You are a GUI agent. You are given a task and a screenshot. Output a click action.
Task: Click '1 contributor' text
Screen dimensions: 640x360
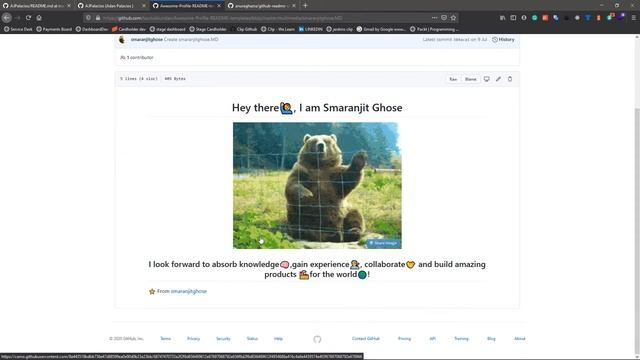click(x=140, y=58)
